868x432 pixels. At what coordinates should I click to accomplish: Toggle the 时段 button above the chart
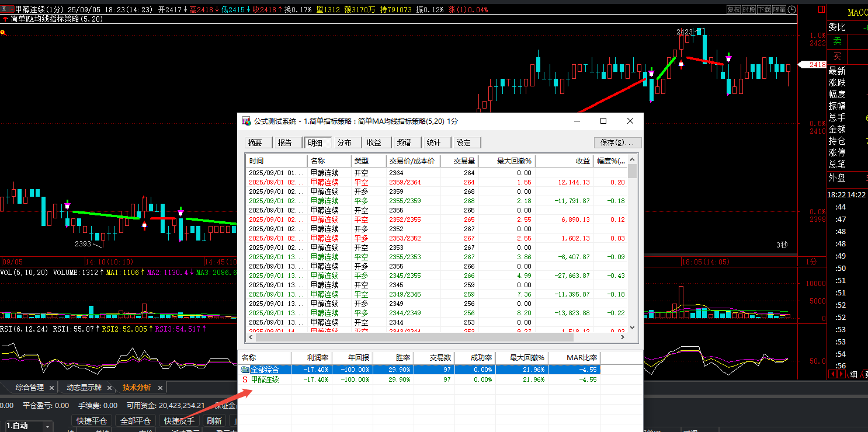(x=749, y=9)
